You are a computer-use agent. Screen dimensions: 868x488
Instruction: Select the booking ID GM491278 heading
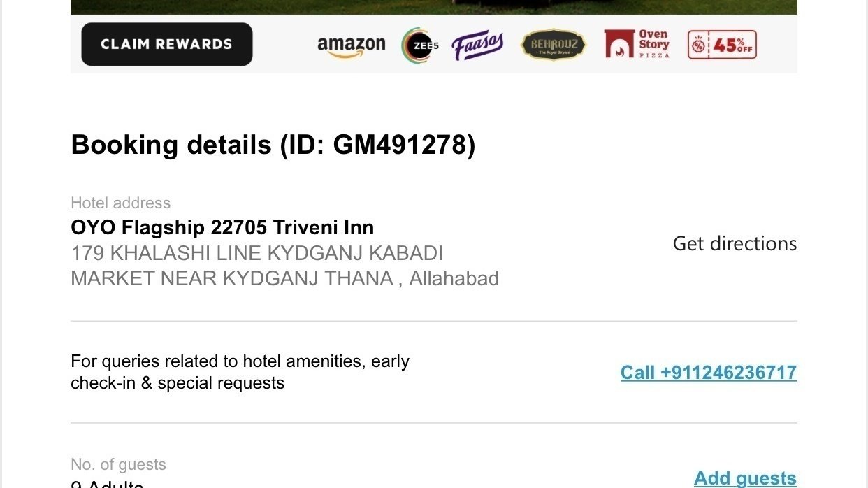273,145
